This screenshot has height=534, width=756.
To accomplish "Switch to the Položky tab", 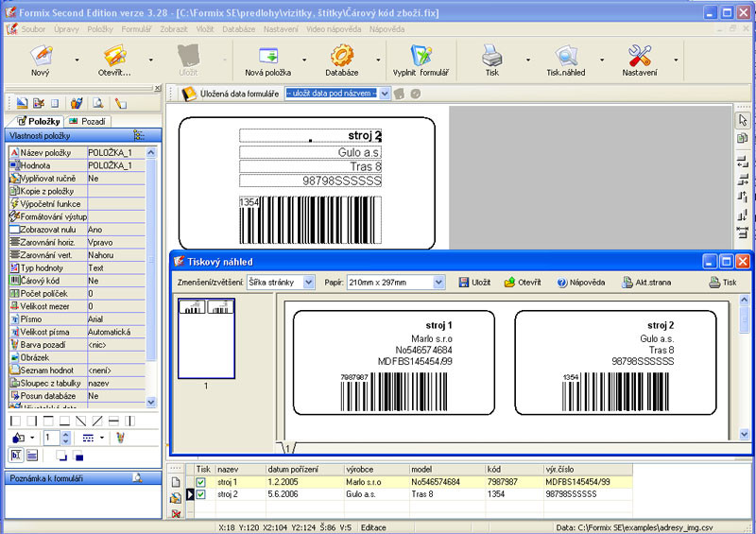I will [x=39, y=121].
